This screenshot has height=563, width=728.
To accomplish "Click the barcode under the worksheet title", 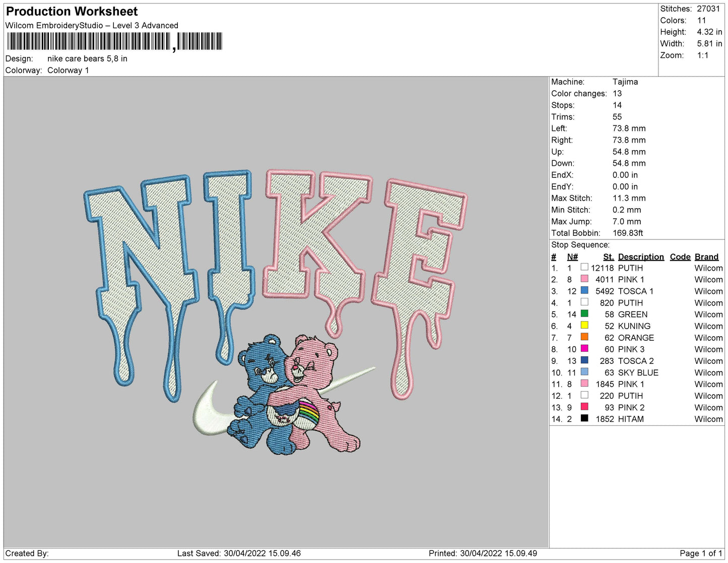I will [114, 41].
